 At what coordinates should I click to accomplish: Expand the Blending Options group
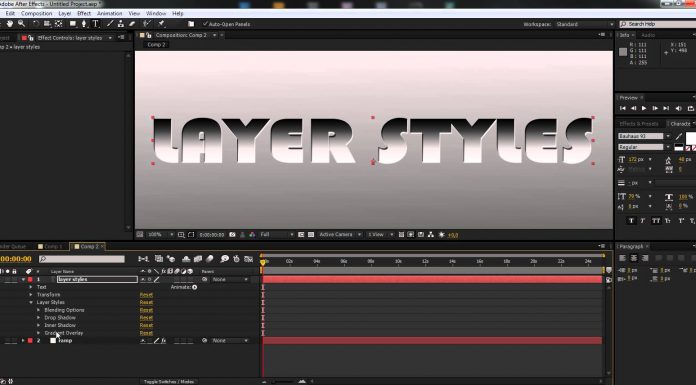tap(38, 310)
